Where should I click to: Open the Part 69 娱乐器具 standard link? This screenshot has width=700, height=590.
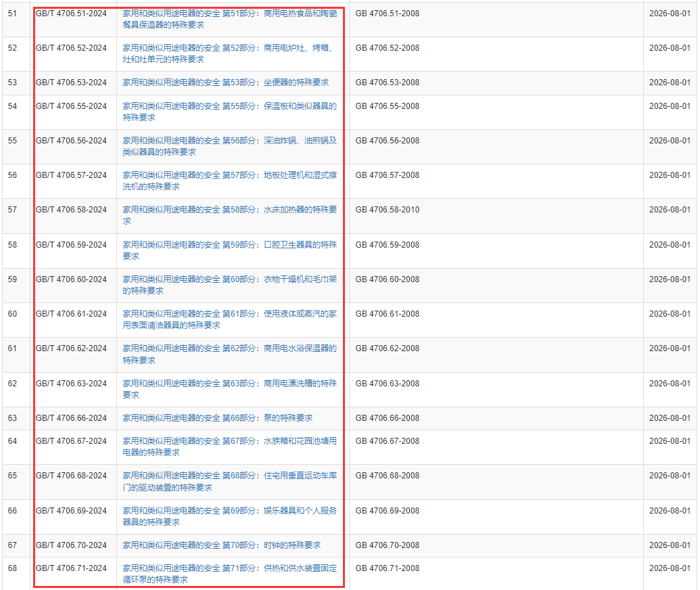[229, 511]
